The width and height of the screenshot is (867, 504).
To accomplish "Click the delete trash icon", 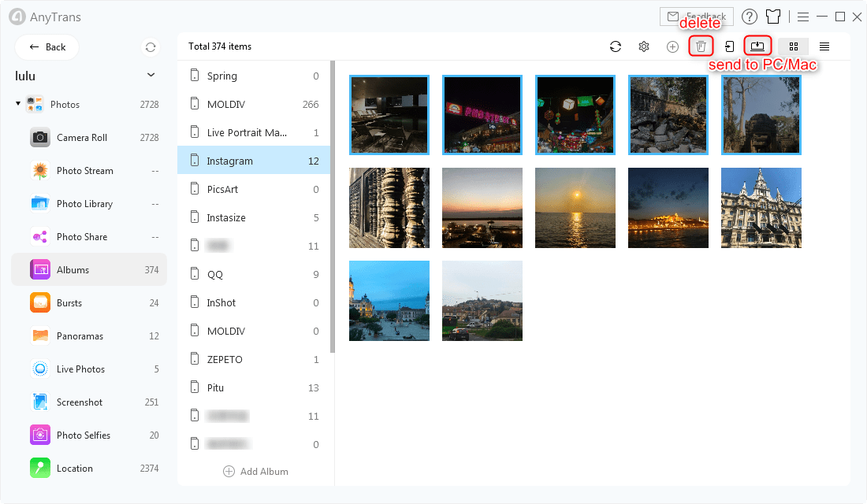I will 701,46.
